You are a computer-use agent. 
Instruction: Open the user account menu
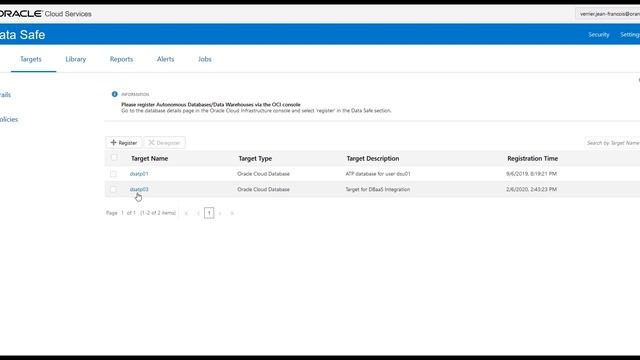click(x=608, y=14)
